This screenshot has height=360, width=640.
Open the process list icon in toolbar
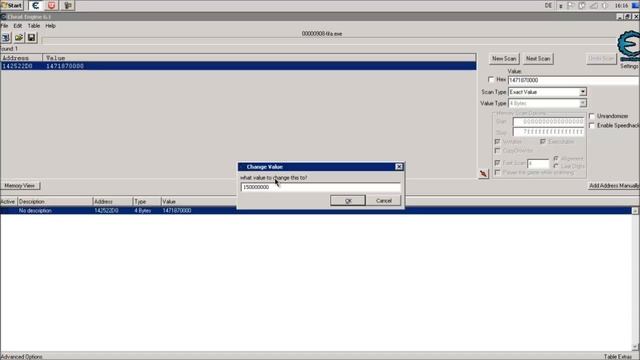[6, 38]
